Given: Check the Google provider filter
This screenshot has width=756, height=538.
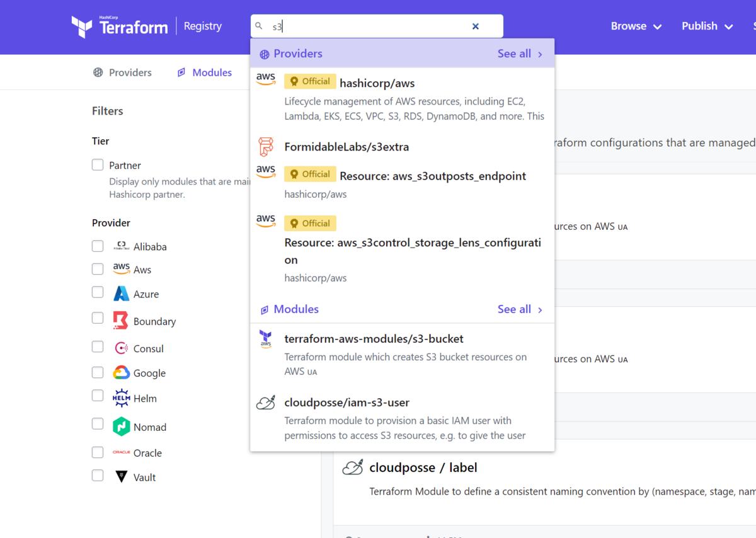Looking at the screenshot, I should point(98,372).
